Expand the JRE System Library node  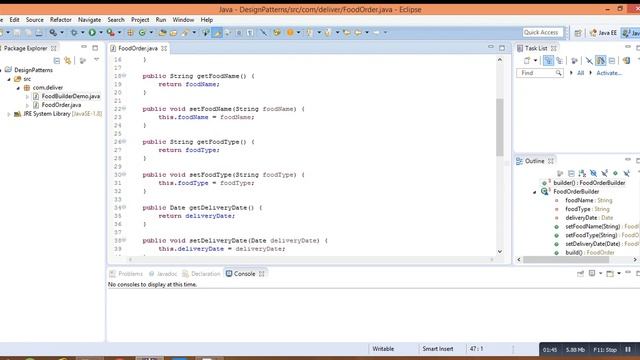(x=9, y=114)
